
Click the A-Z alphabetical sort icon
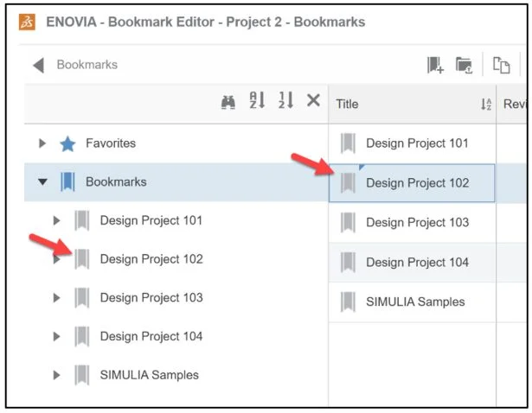(x=257, y=101)
